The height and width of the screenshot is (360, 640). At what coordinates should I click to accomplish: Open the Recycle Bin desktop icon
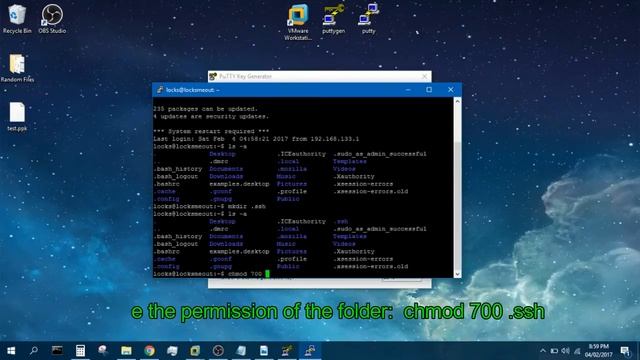17,19
